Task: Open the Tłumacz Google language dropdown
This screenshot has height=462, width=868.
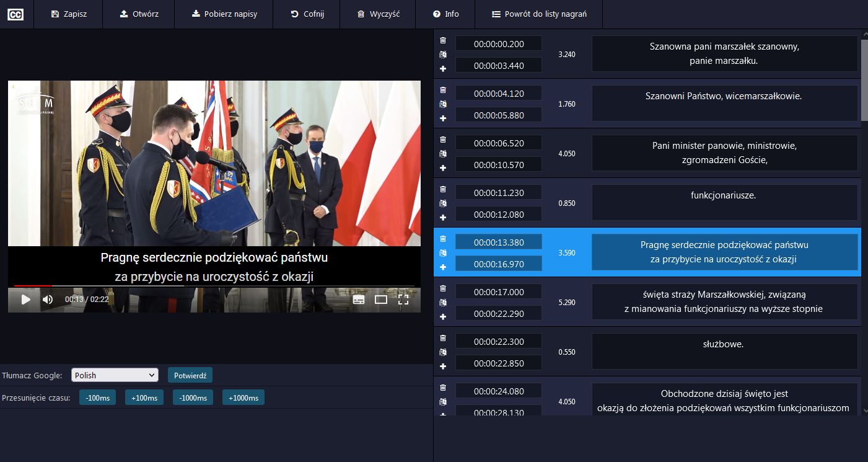Action: point(115,375)
